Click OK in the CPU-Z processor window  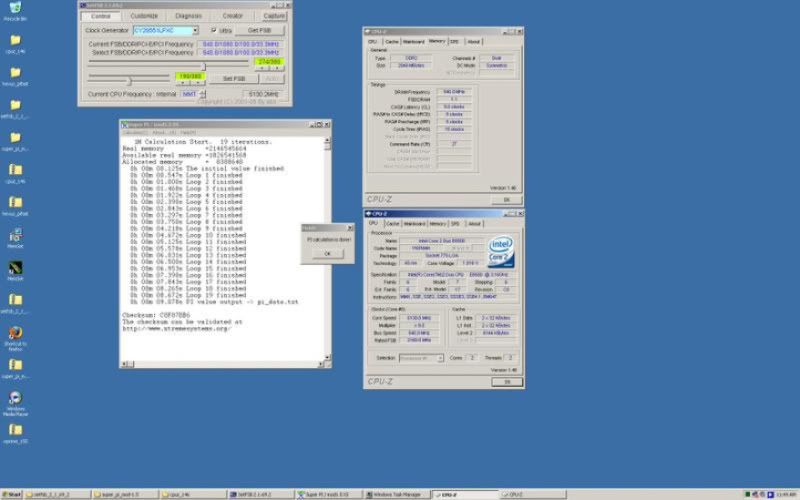coord(507,382)
